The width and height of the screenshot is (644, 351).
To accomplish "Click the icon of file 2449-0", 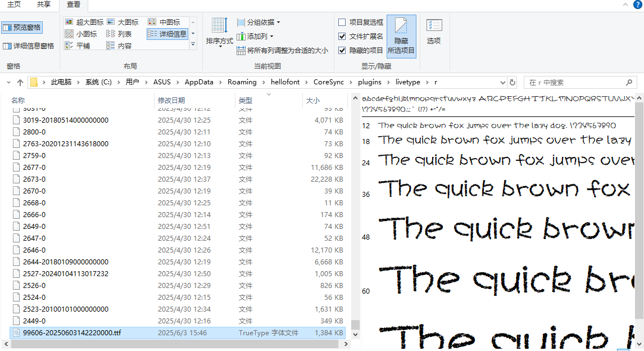I will click(16, 321).
